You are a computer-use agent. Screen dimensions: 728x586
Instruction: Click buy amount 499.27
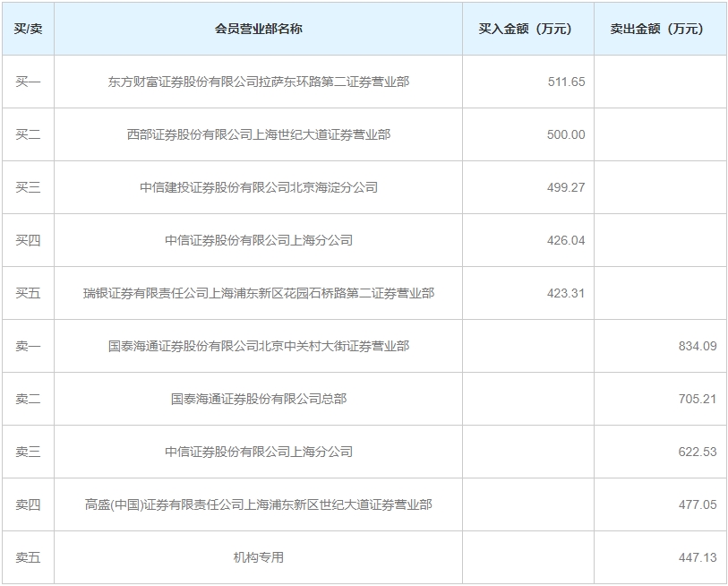566,187
